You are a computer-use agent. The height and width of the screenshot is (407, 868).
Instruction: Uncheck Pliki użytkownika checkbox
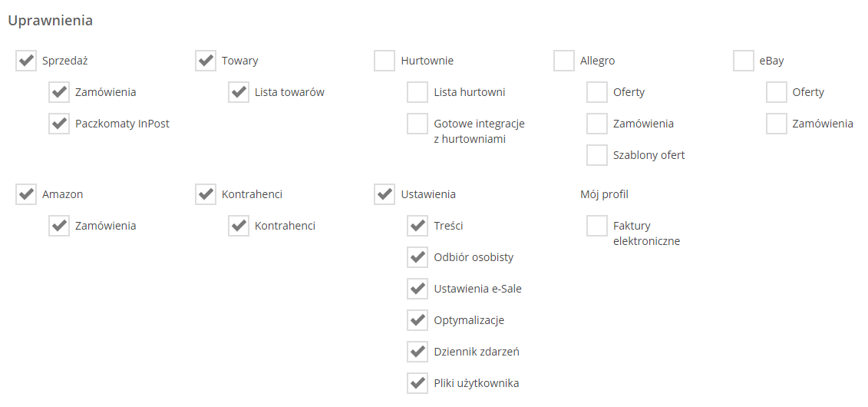point(417,383)
